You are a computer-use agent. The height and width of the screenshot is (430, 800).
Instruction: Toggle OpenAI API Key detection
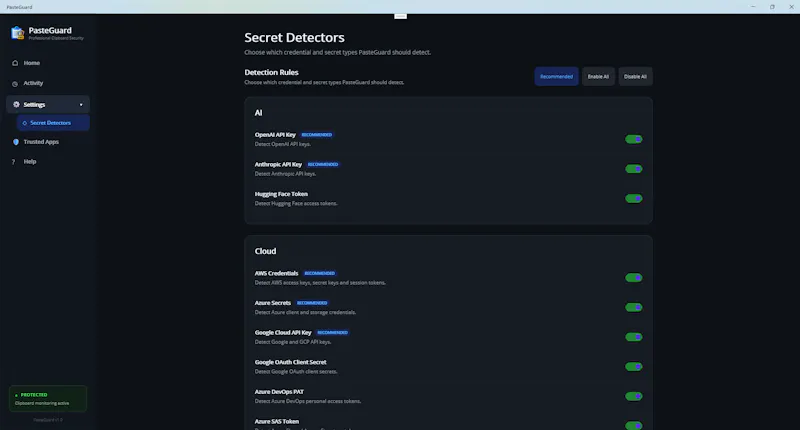634,139
